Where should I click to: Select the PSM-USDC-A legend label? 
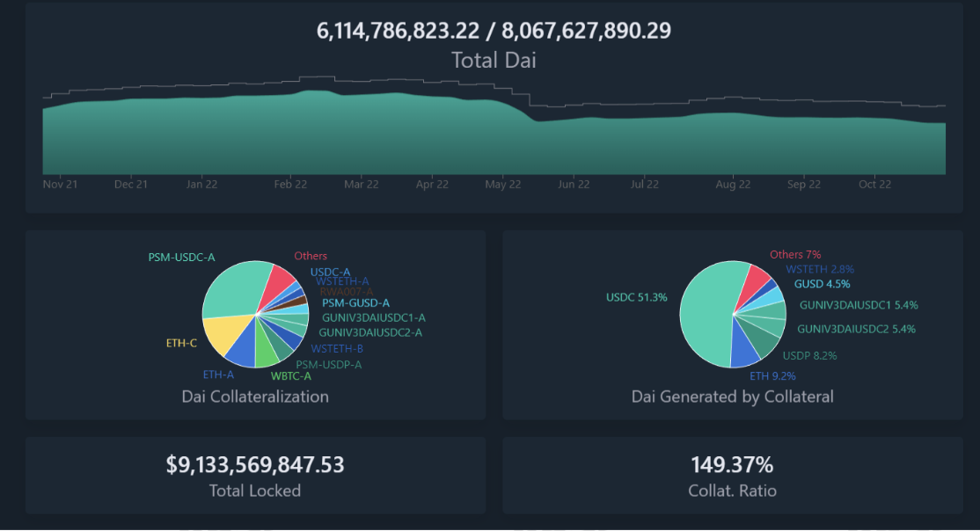[181, 258]
